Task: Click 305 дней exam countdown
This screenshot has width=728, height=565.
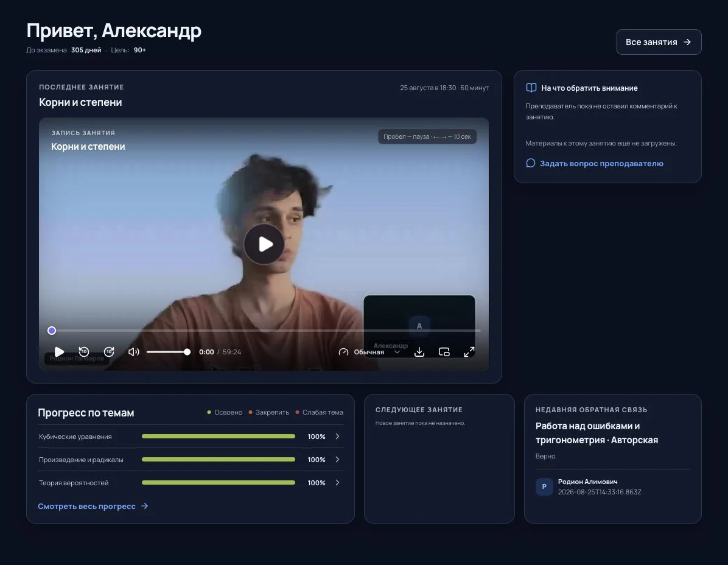Action: 86,50
